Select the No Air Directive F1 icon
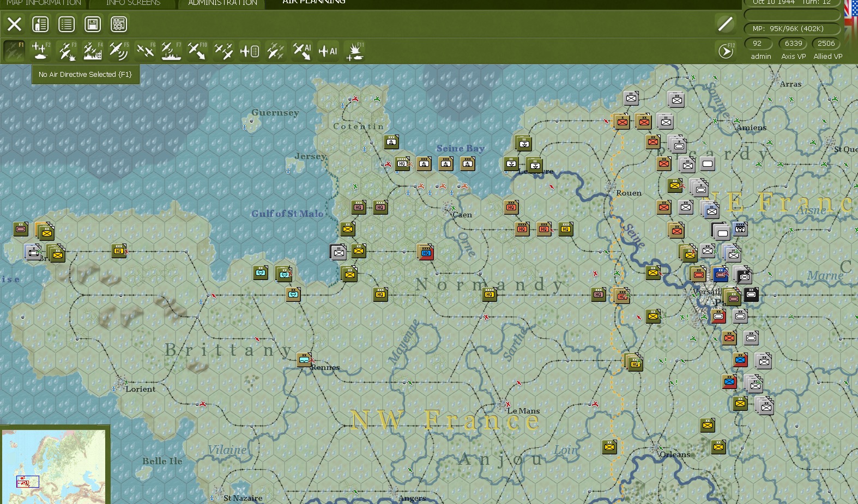The height and width of the screenshot is (504, 858). (14, 51)
